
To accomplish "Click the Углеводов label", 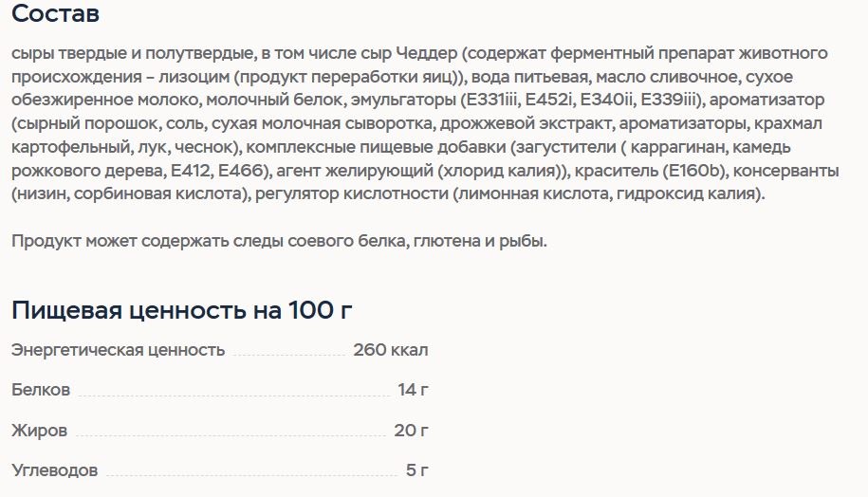I will click(55, 470).
